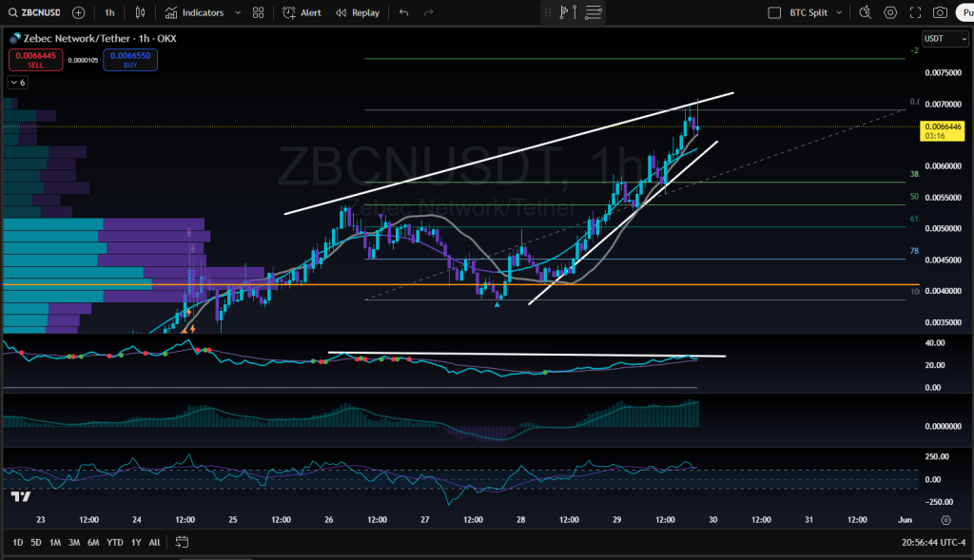Image resolution: width=974 pixels, height=560 pixels.
Task: Select the orange horizontal line near 0.0040000
Action: click(459, 285)
